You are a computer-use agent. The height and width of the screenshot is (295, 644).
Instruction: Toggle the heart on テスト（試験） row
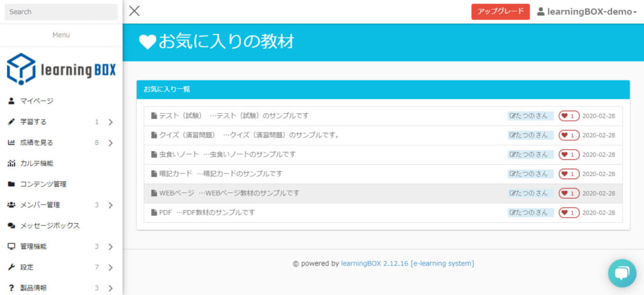click(x=569, y=116)
